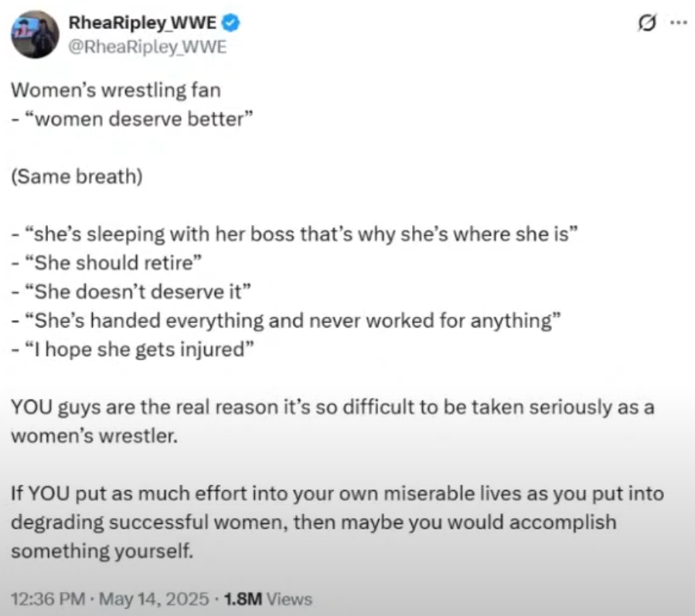
Task: Click the "Women's wrestling fan" line
Action: pos(116,90)
